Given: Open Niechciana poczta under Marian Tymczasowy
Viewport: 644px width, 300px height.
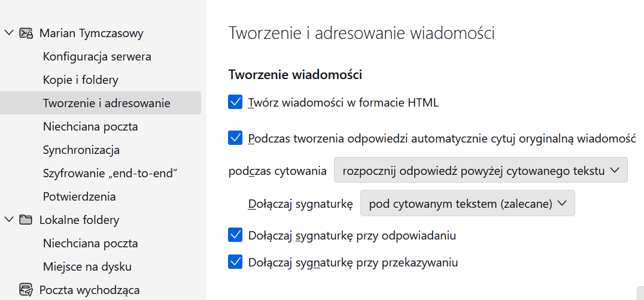Looking at the screenshot, I should coord(90,126).
